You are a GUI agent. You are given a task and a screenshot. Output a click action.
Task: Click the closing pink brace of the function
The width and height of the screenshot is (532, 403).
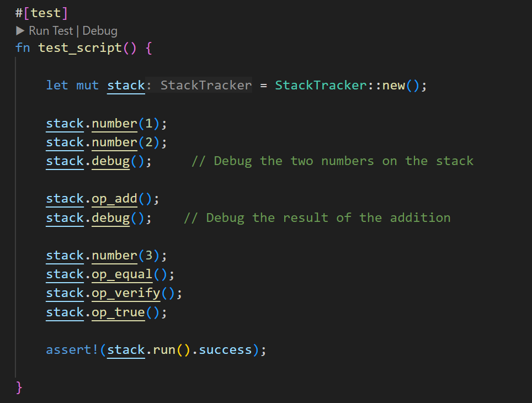[19, 387]
